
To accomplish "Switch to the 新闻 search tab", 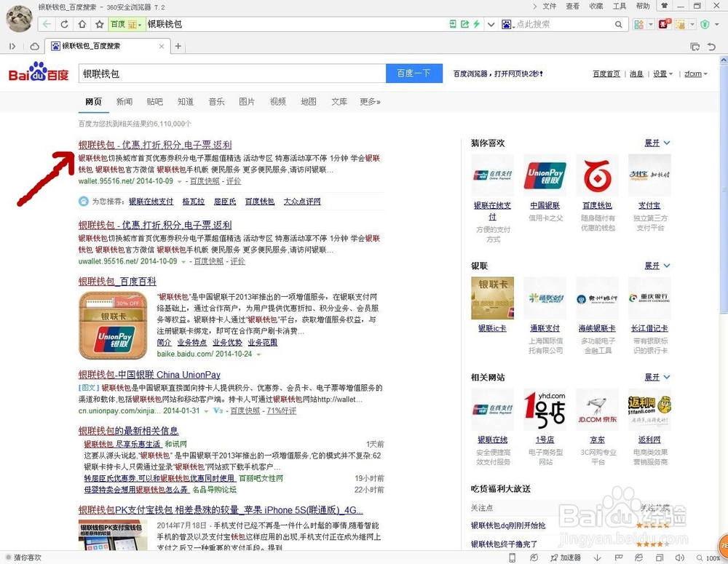I will tap(124, 102).
